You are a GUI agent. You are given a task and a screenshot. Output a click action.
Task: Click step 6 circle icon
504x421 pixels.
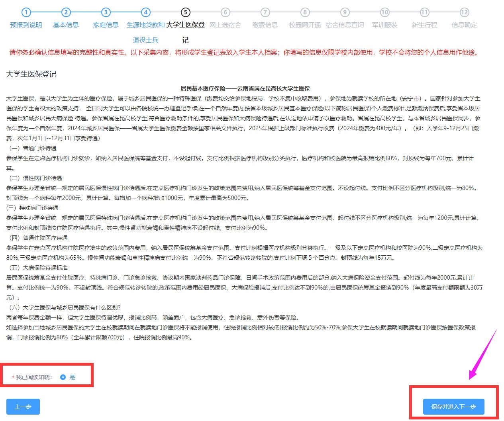point(226,12)
